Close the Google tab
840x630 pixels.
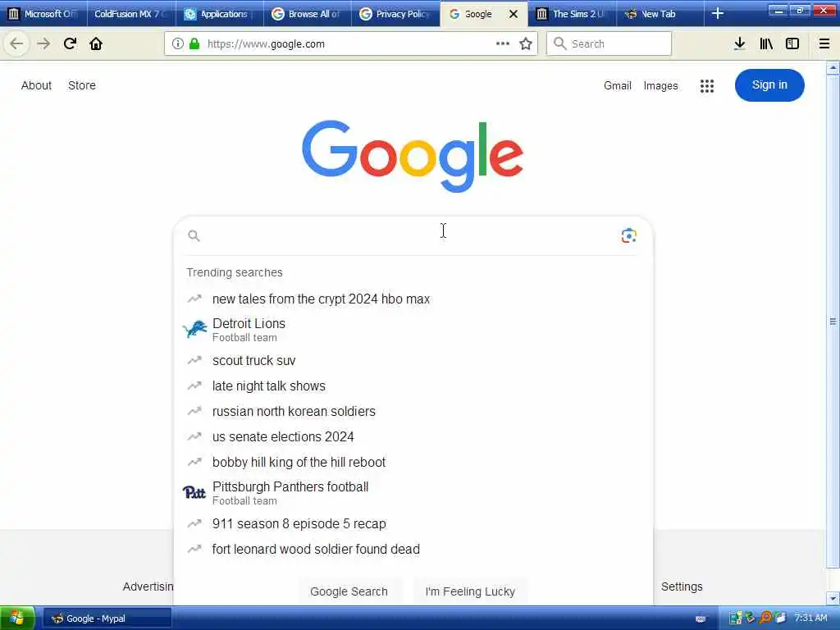514,14
